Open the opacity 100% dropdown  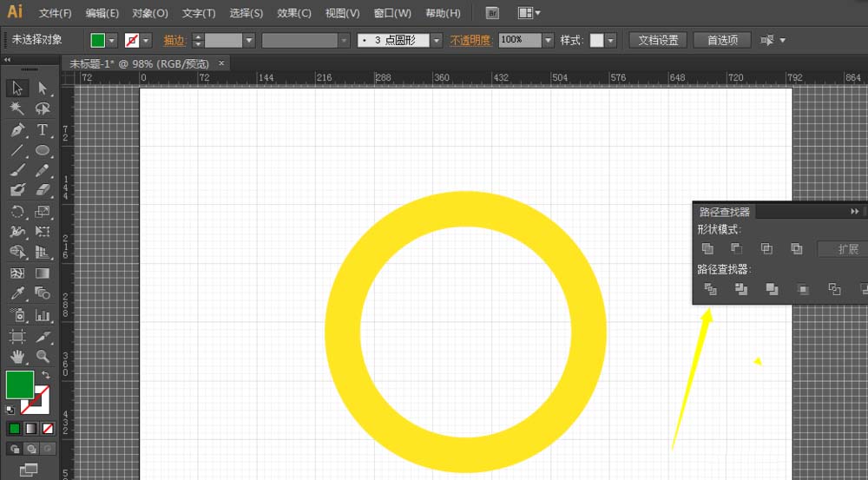548,40
